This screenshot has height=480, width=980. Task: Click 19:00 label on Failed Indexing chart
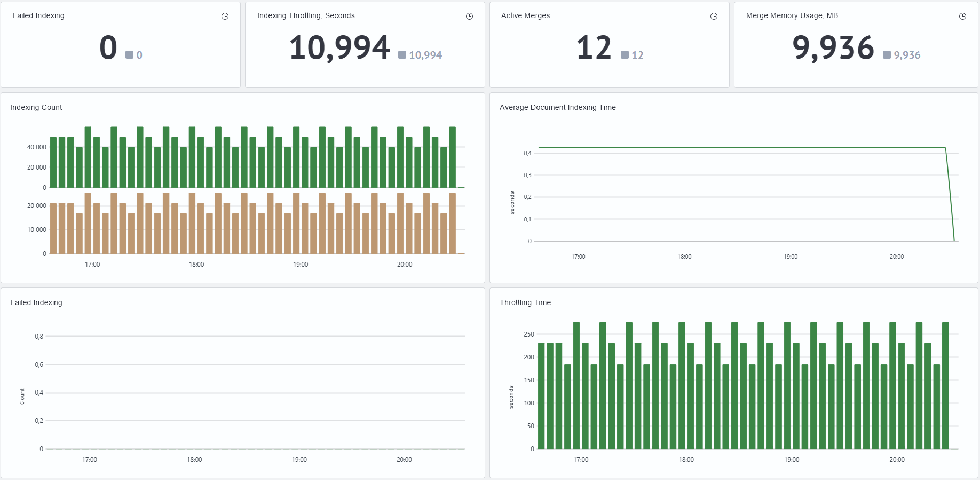[x=299, y=460]
